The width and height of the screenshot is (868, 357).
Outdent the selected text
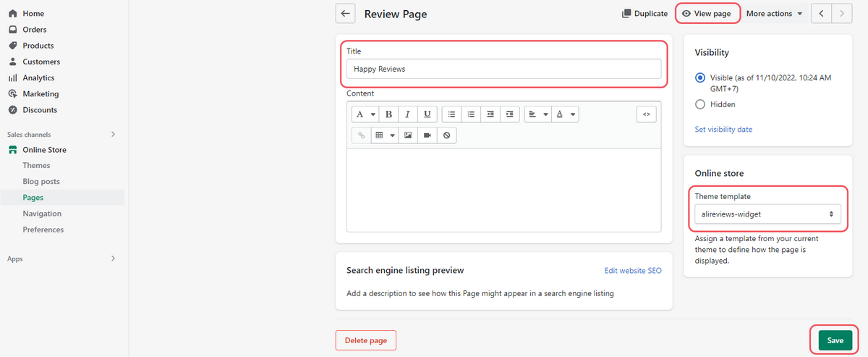(490, 114)
